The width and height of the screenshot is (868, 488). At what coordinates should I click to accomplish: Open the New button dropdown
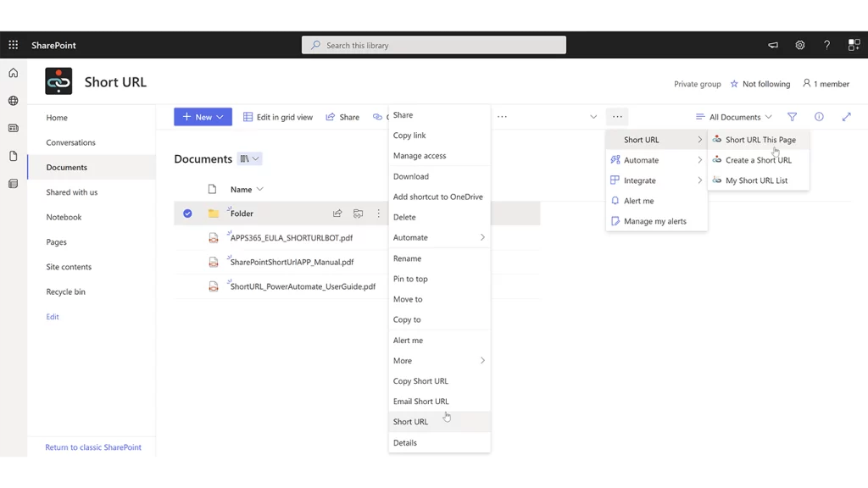pos(220,117)
